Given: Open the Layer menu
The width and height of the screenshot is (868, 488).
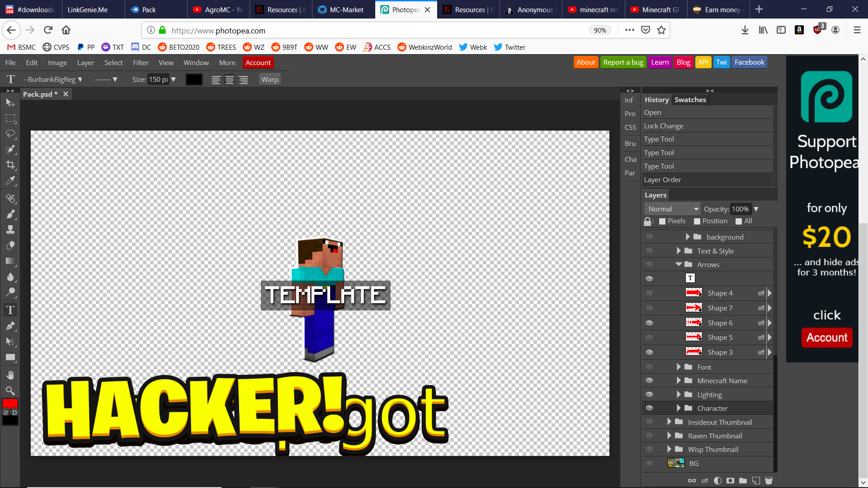Looking at the screenshot, I should click(x=85, y=62).
